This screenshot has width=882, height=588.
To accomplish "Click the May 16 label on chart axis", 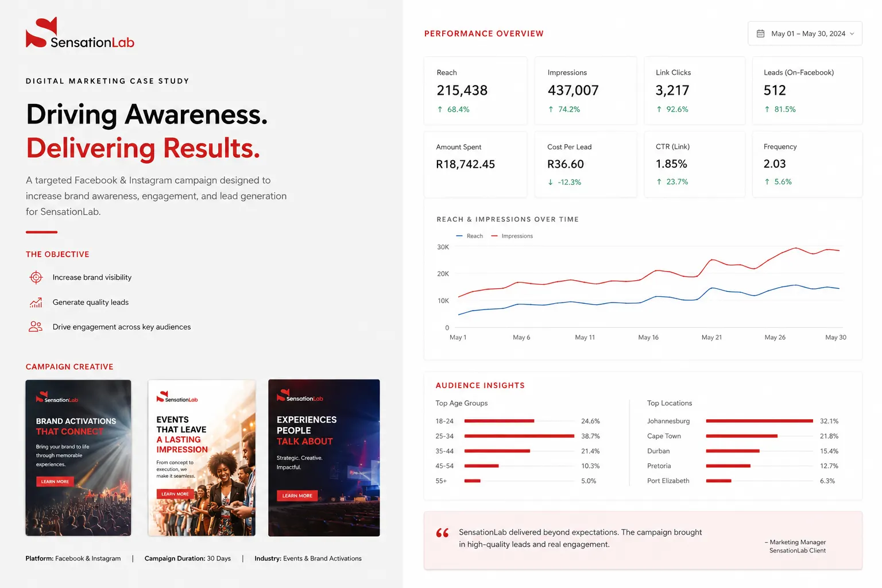I will tap(648, 338).
